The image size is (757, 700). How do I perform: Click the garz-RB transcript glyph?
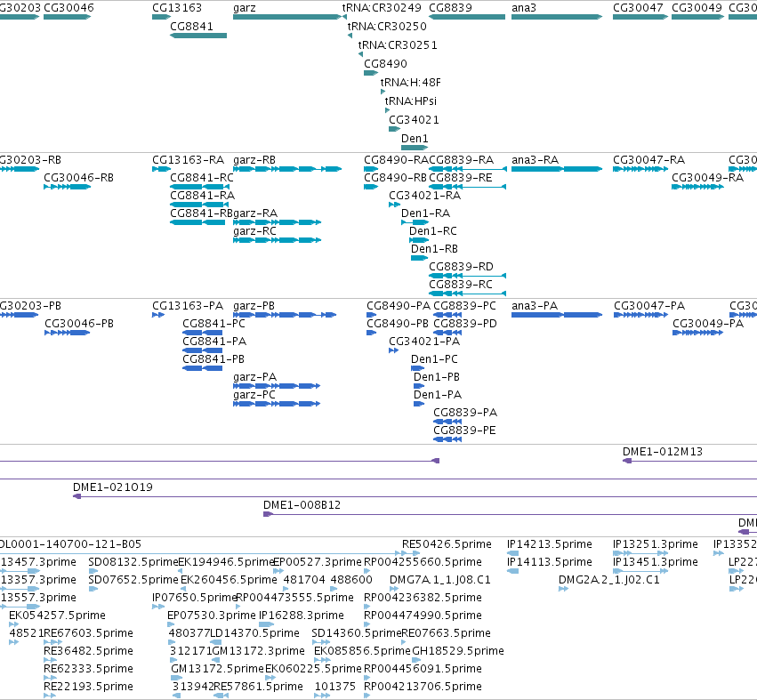coord(287,169)
